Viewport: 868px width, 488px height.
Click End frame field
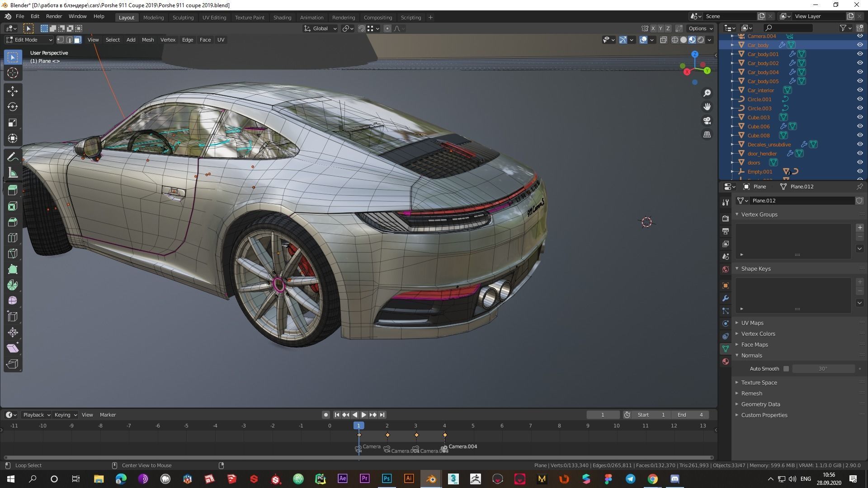(690, 415)
